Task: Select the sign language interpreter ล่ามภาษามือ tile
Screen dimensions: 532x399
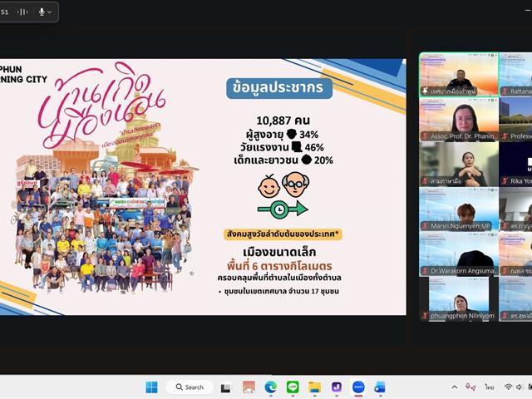Action: pyautogui.click(x=459, y=165)
